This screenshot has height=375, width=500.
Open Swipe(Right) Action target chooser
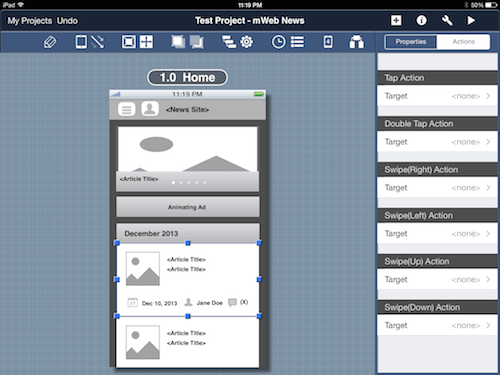[x=437, y=188]
